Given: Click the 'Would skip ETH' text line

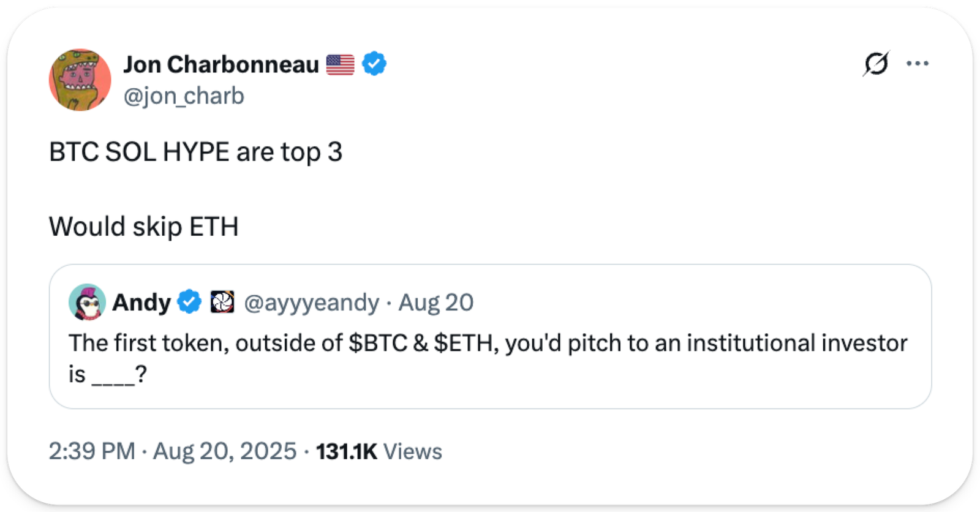Looking at the screenshot, I should pyautogui.click(x=143, y=227).
